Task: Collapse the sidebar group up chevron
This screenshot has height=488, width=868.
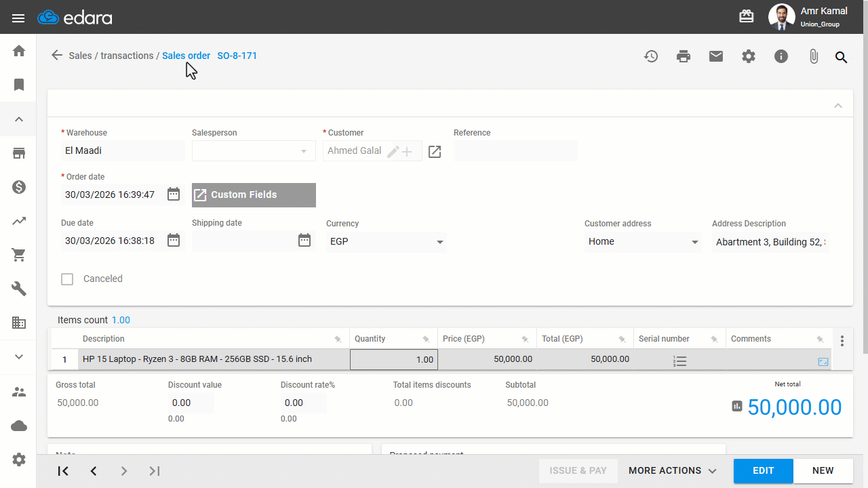Action: click(x=19, y=119)
